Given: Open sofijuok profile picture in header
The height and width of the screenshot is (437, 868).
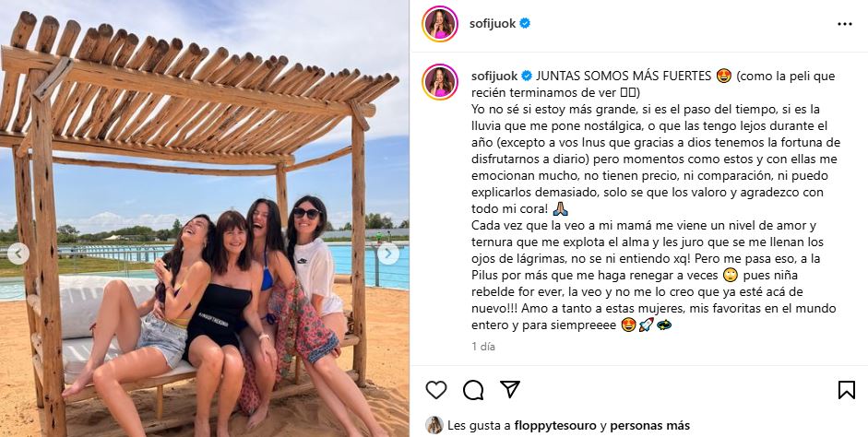Looking at the screenshot, I should coord(440,24).
